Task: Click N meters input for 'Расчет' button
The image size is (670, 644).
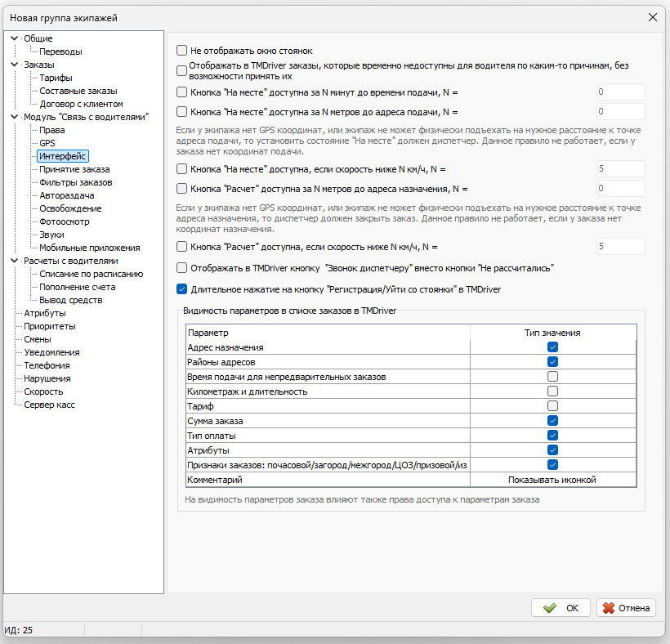Action: tap(620, 189)
